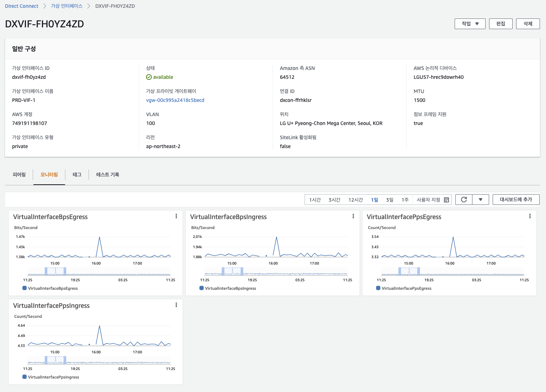Click the calendar icon for custom range
This screenshot has height=392, width=546.
(446, 200)
